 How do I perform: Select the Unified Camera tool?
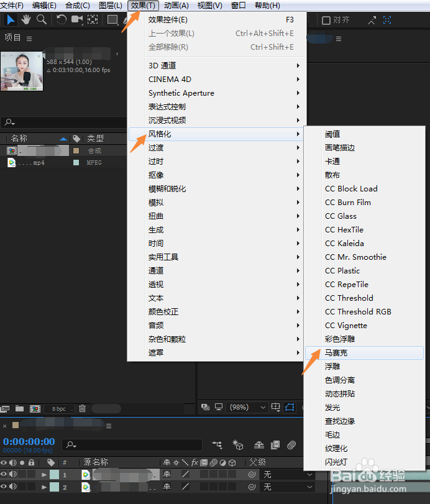pyautogui.click(x=77, y=20)
